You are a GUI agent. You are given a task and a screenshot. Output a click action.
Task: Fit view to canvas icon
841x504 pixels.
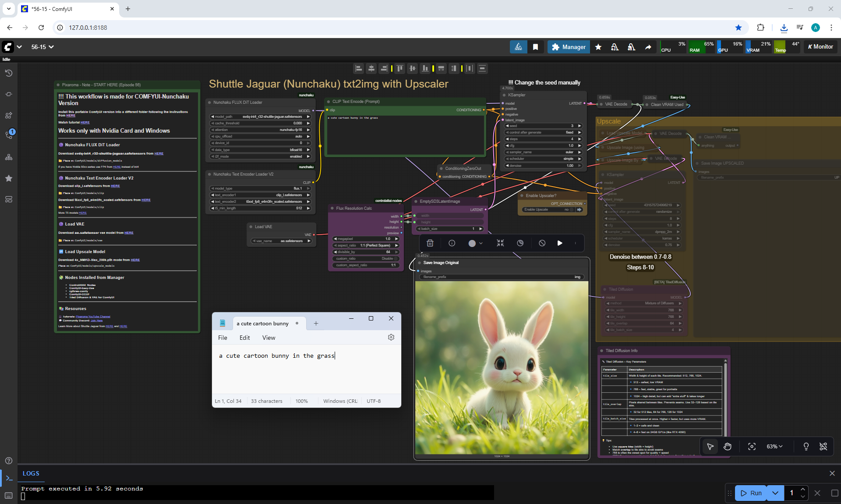pyautogui.click(x=752, y=446)
